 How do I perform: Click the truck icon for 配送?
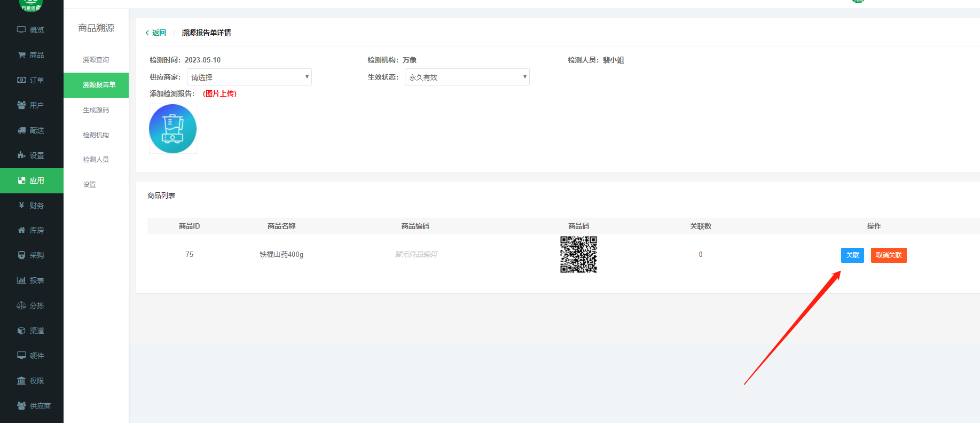click(x=21, y=130)
